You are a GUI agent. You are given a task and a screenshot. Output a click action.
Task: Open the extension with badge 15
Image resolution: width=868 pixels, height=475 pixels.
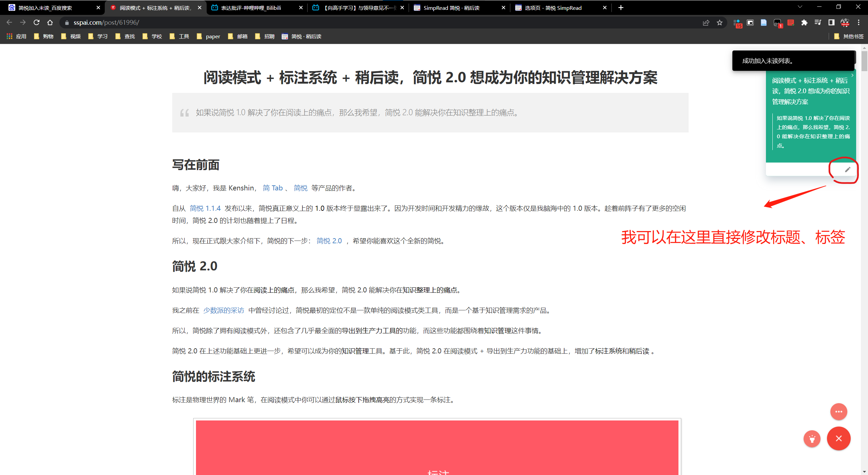737,23
